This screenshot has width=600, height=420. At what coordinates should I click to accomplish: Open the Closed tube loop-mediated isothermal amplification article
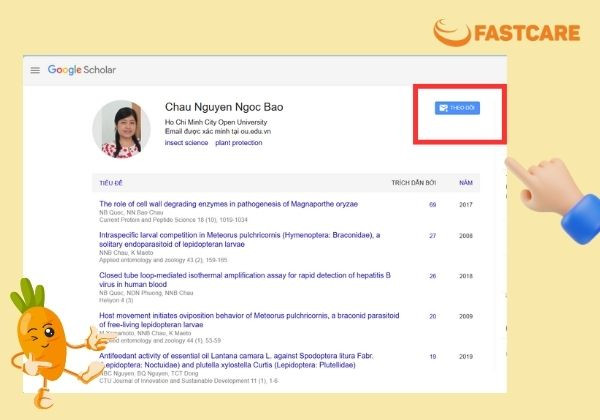245,280
